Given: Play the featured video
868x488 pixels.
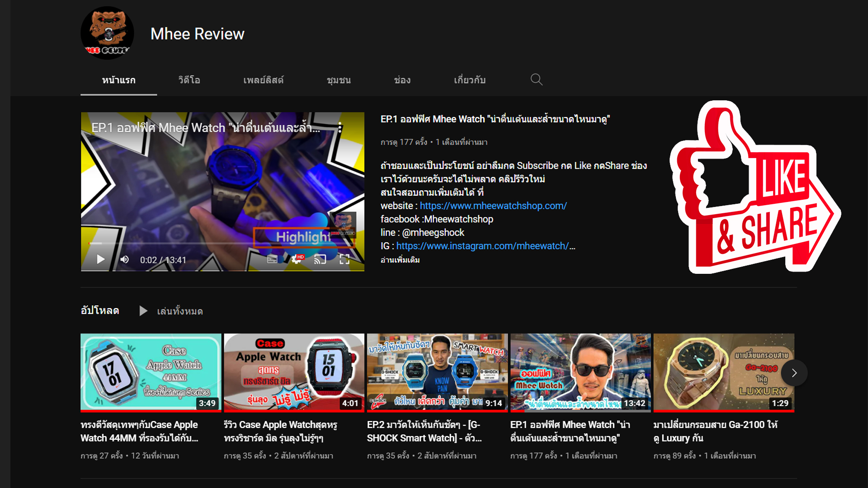Looking at the screenshot, I should pos(100,259).
